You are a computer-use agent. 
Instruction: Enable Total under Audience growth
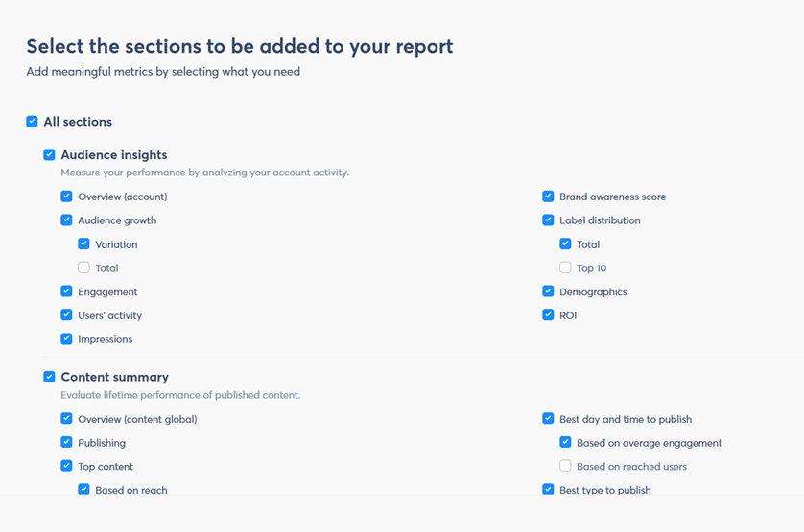click(83, 268)
